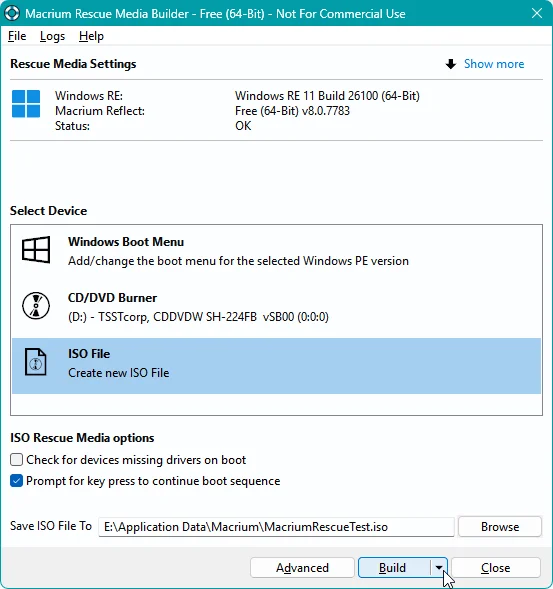Uncheck Prompt for key press to continue boot

click(17, 481)
